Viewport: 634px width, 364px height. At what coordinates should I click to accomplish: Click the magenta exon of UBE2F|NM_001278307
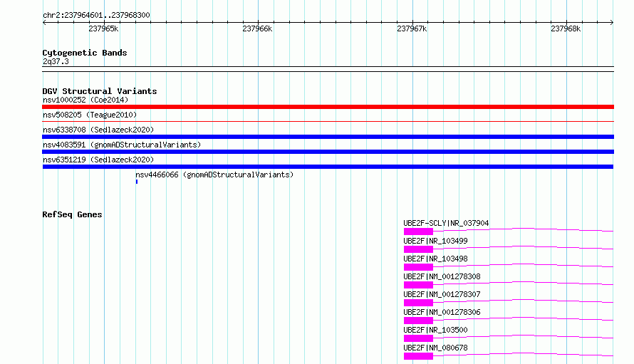tap(418, 303)
